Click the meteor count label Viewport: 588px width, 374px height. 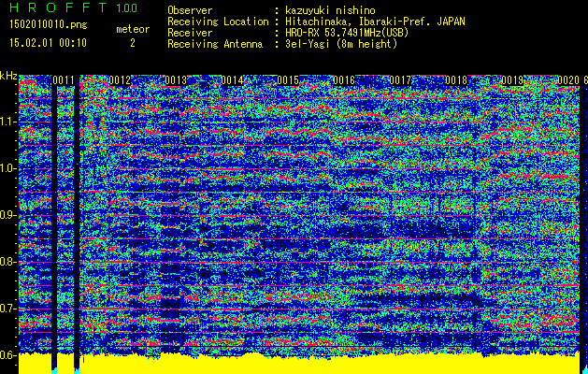pyautogui.click(x=132, y=30)
